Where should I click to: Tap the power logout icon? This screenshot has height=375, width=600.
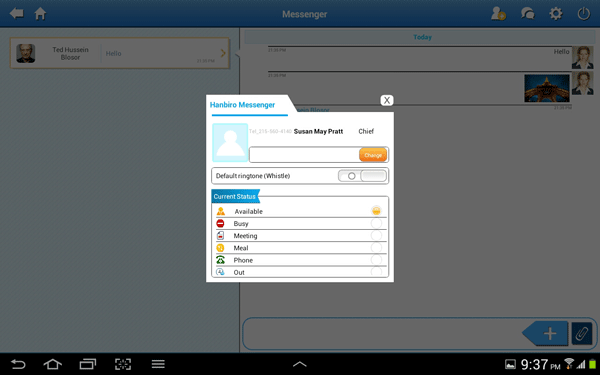584,14
